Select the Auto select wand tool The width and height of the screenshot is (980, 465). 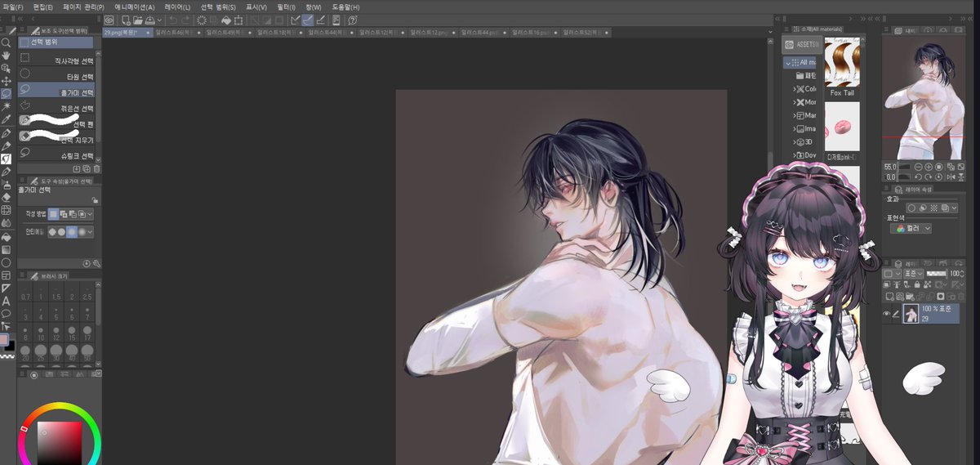[x=6, y=106]
